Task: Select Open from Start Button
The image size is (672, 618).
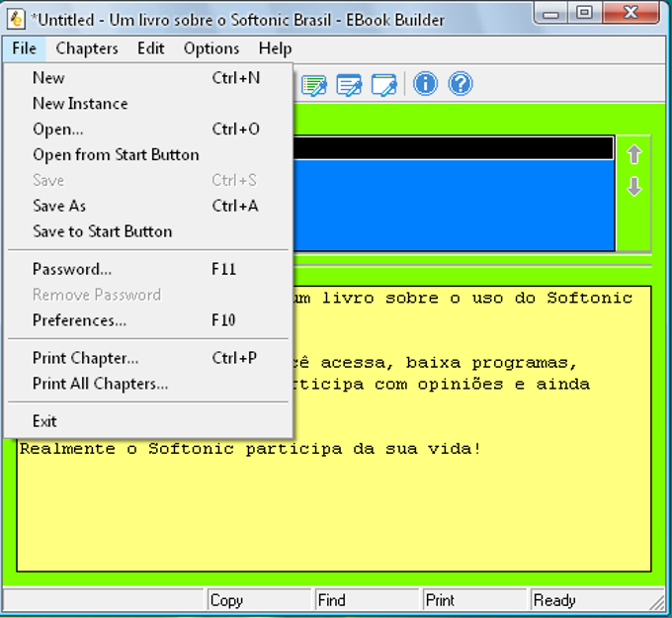Action: (148, 155)
